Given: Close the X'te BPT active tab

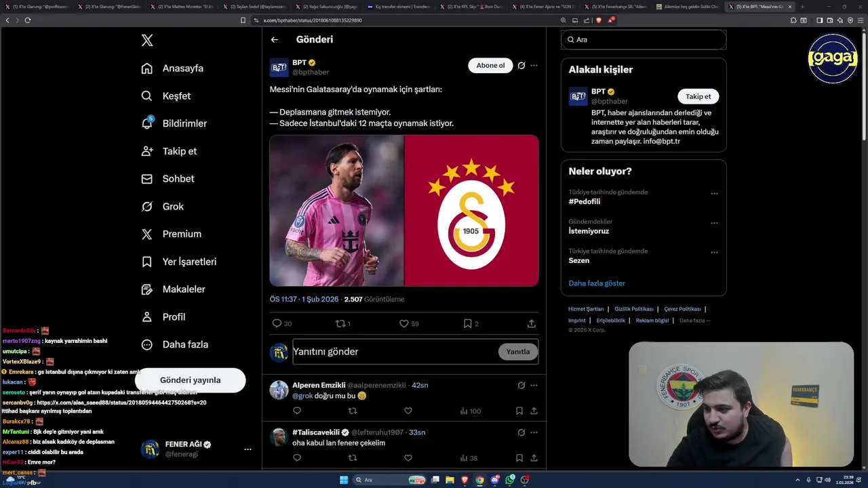Looking at the screenshot, I should point(790,7).
